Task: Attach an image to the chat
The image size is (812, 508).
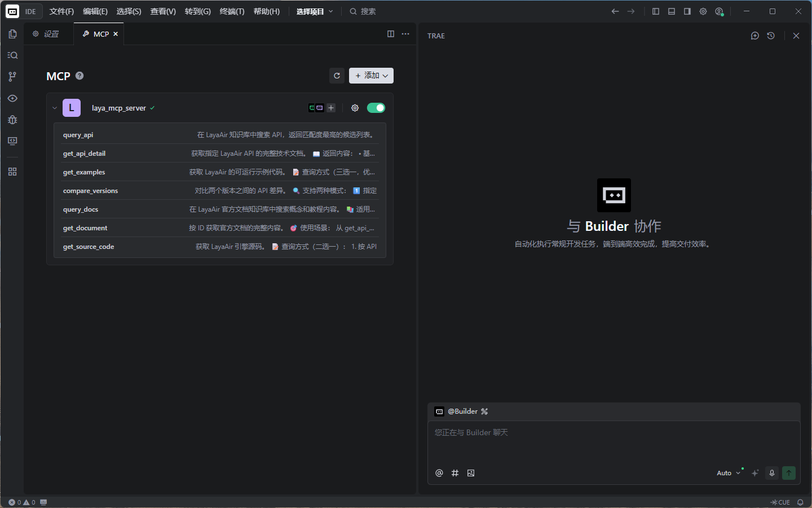Action: [471, 473]
